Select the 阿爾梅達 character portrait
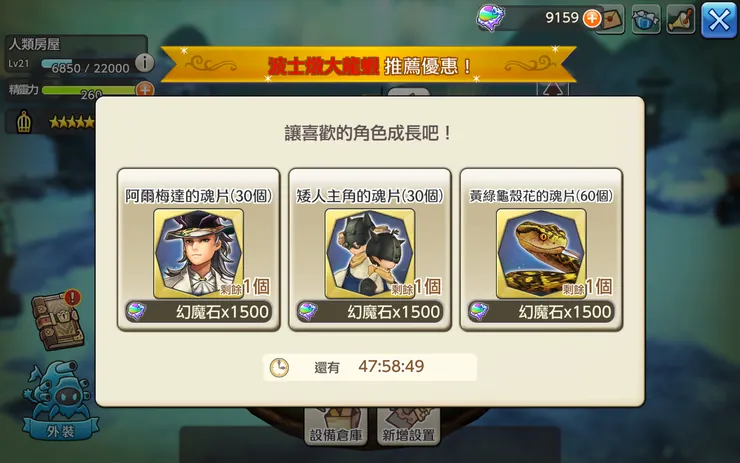The width and height of the screenshot is (740, 463). (199, 253)
